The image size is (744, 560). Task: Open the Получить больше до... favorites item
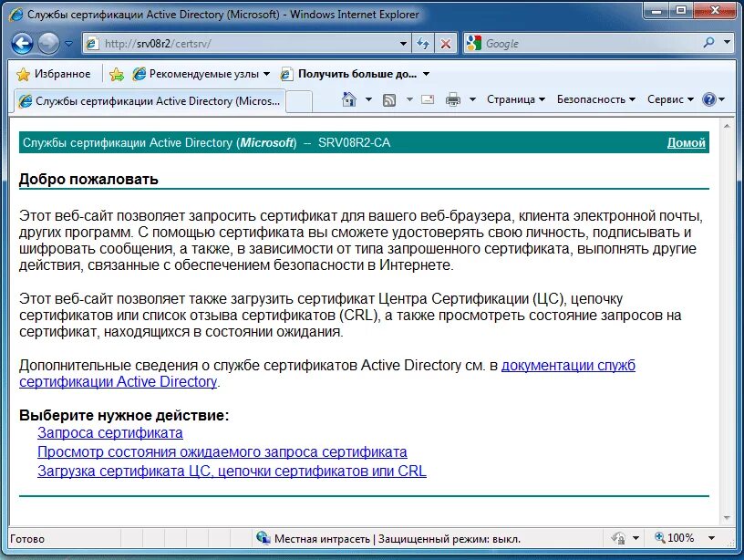click(348, 74)
